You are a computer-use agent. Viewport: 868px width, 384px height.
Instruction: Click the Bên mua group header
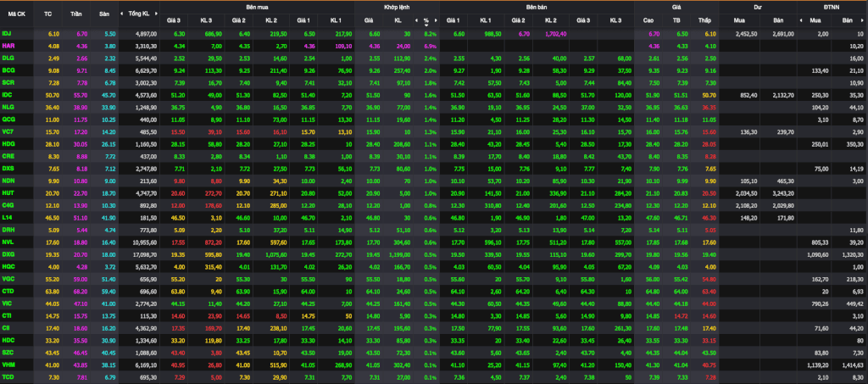[258, 7]
